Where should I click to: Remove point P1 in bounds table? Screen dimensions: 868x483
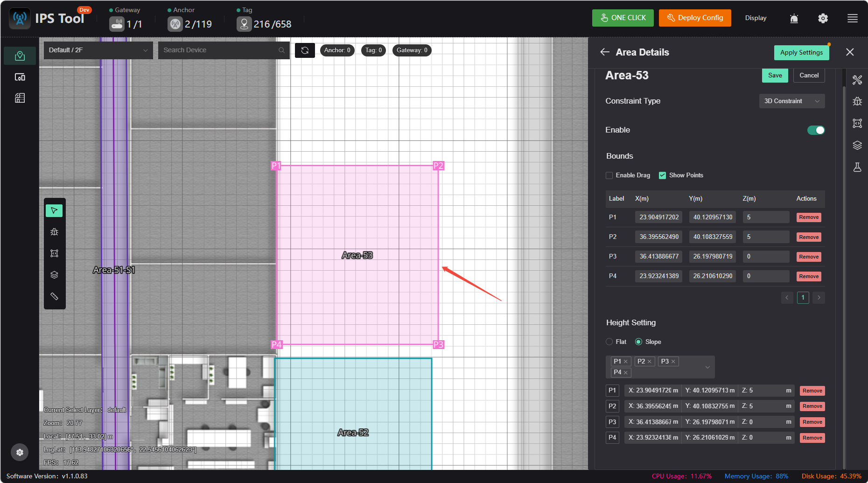tap(809, 217)
